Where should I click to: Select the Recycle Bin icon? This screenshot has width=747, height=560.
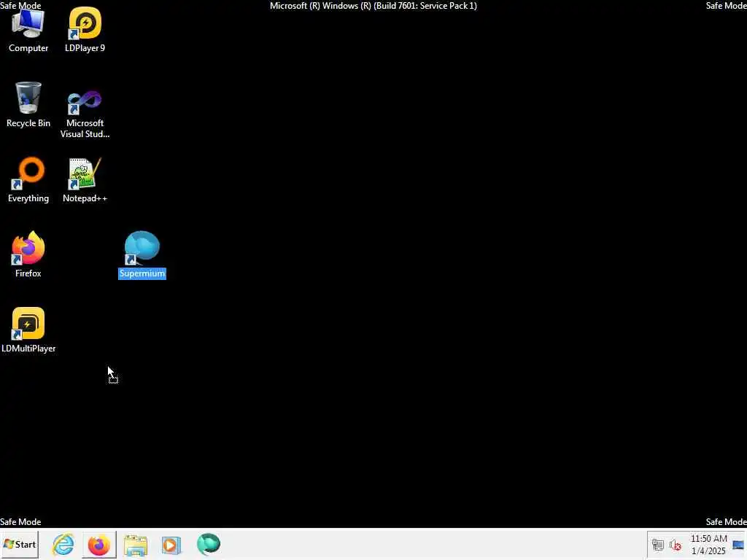(28, 105)
